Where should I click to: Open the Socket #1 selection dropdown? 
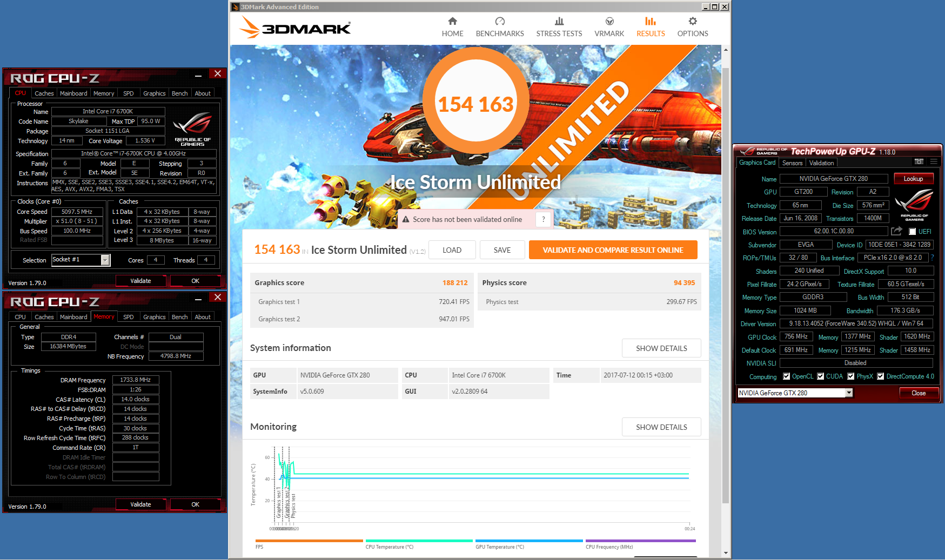tap(105, 260)
